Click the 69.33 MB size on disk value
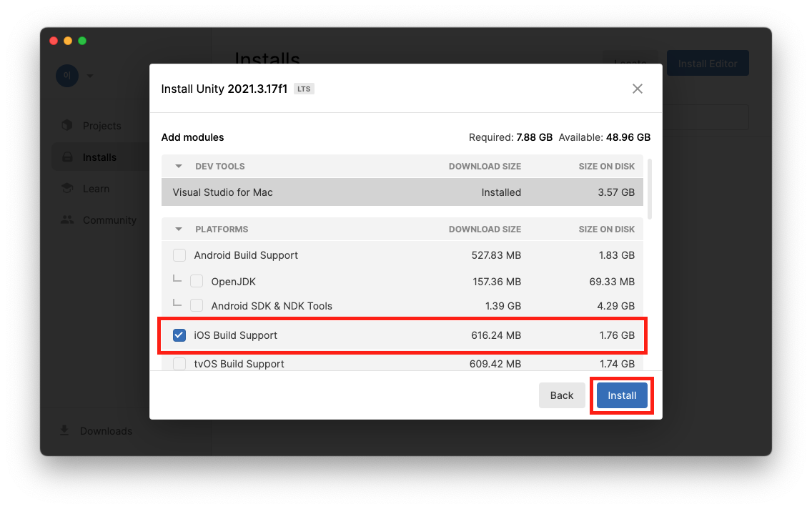 coord(612,282)
